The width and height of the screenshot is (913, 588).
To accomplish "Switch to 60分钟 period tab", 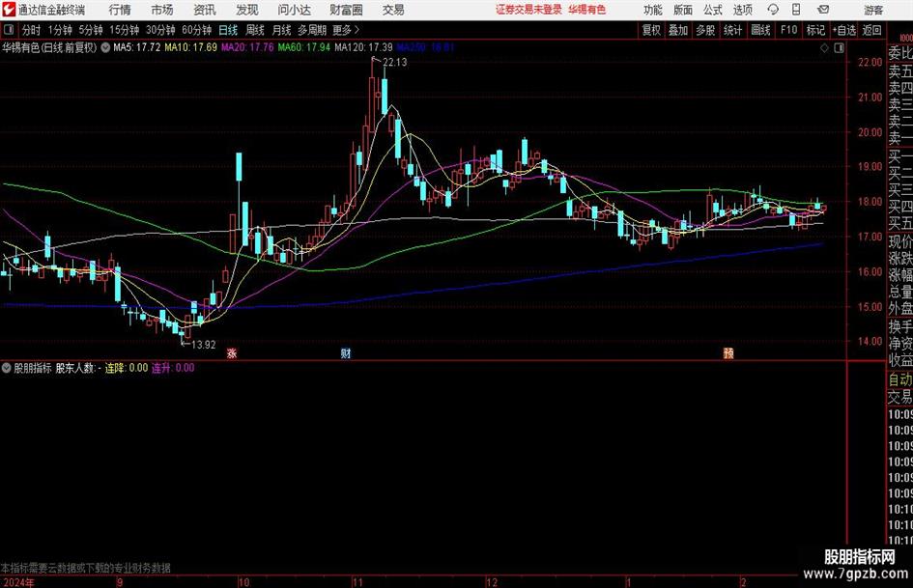I will point(196,30).
